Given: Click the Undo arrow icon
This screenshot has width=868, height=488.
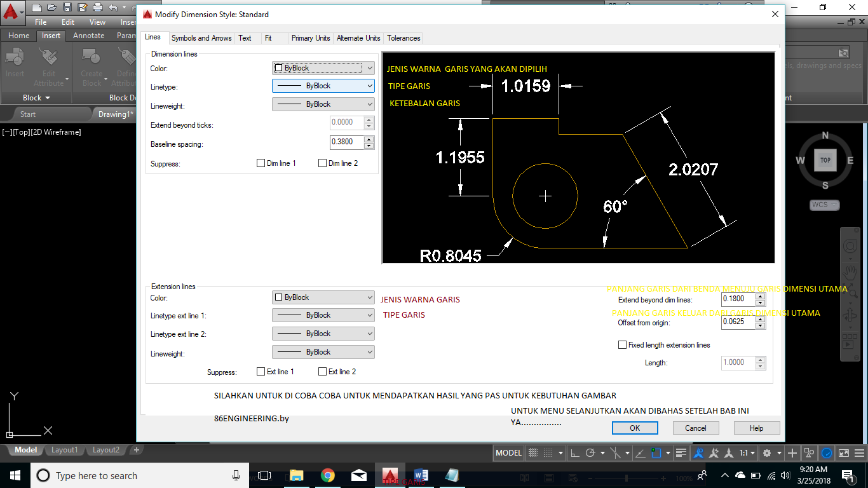Looking at the screenshot, I should click(112, 8).
